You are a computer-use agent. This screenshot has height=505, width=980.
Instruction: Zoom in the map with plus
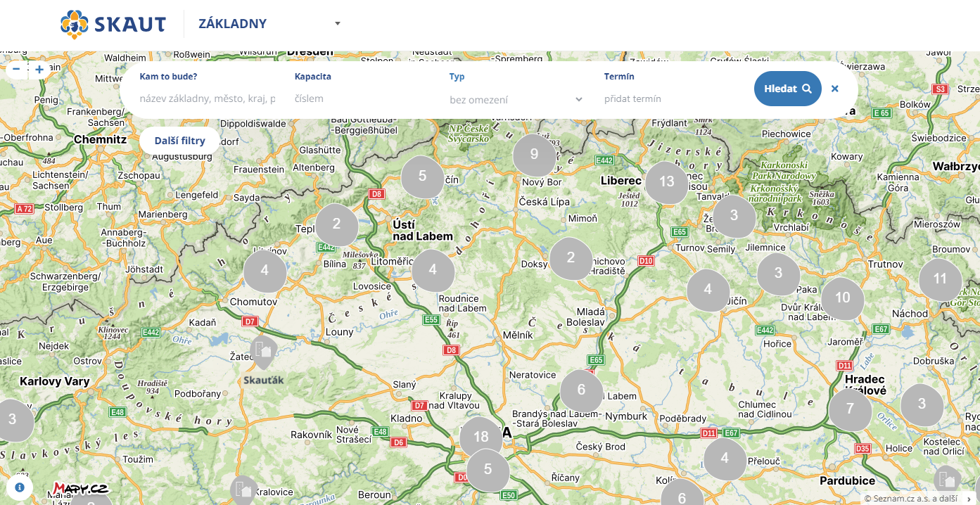(39, 69)
